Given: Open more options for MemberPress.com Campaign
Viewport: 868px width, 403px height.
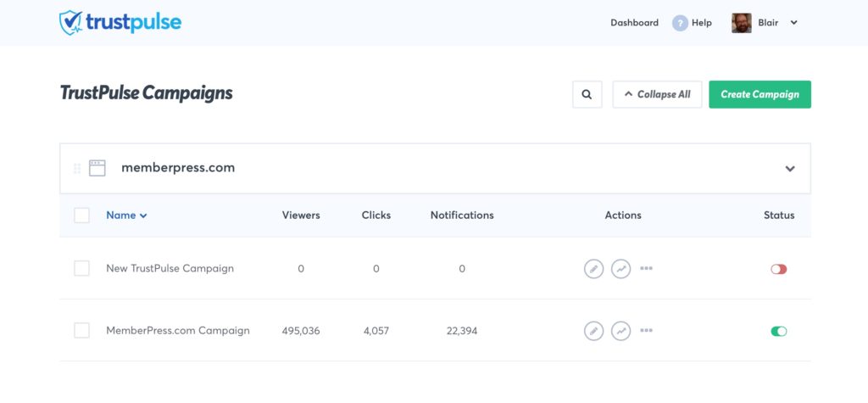Looking at the screenshot, I should 646,330.
